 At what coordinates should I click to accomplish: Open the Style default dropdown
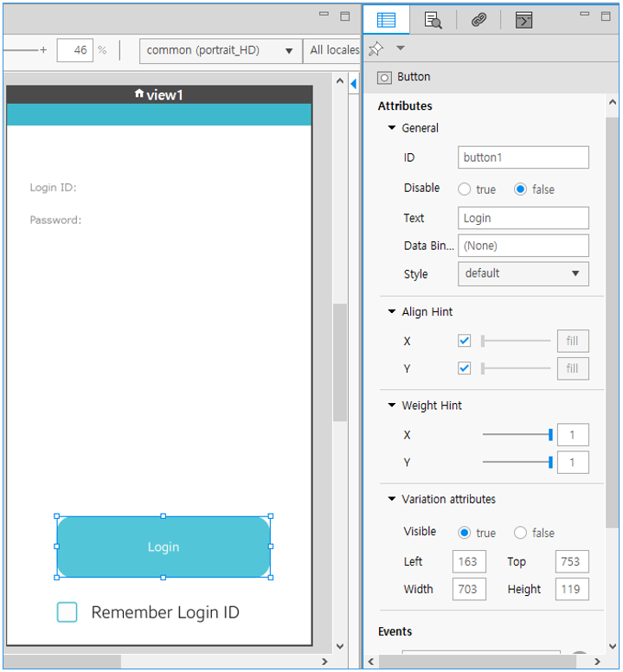[523, 274]
